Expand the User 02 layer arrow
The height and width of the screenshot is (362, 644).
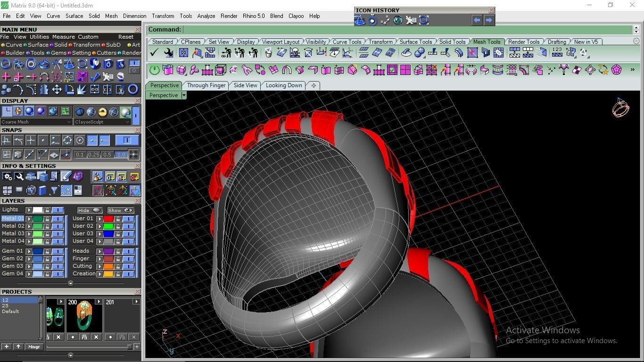coord(99,226)
